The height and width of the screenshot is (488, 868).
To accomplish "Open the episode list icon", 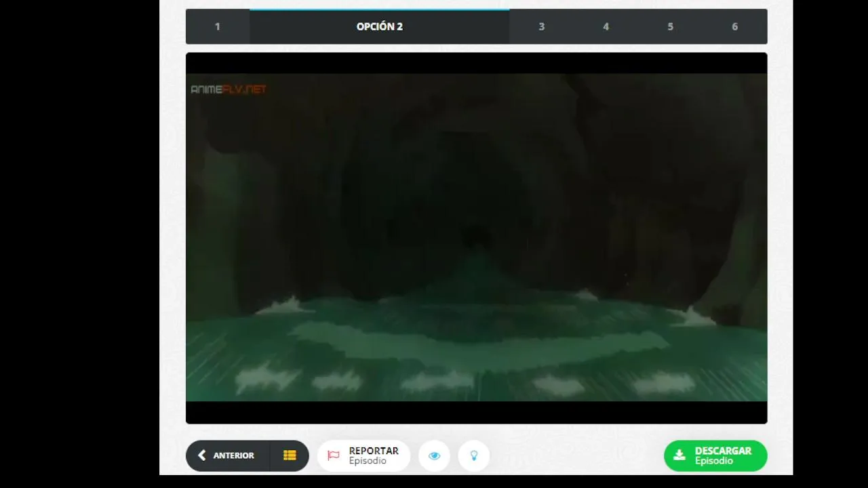I will pos(290,455).
